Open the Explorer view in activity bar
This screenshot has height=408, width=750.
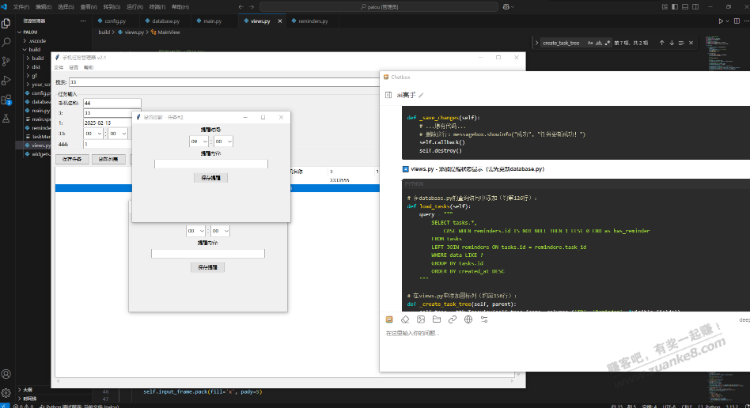(x=6, y=23)
